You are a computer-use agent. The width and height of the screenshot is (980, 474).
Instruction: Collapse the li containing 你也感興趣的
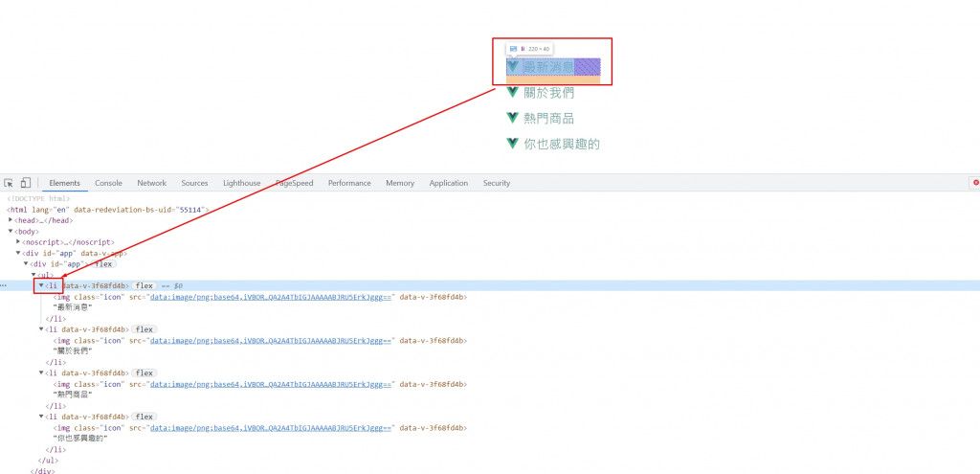tap(42, 417)
